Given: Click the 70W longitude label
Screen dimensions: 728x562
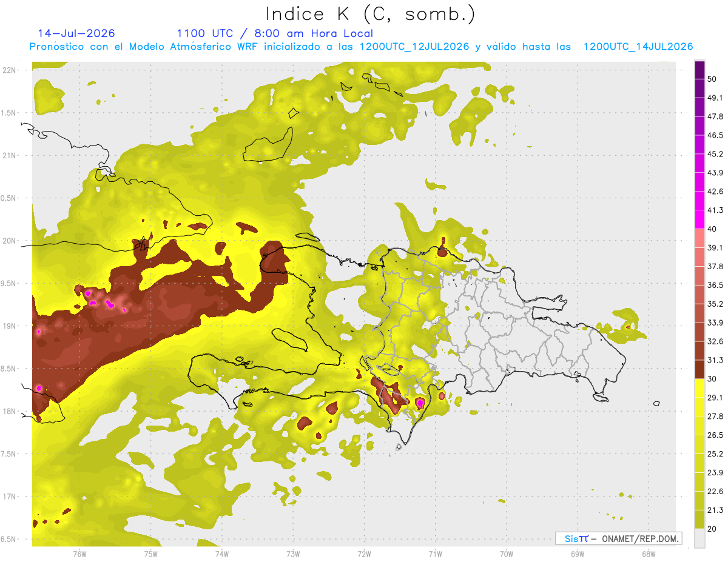Looking at the screenshot, I should pos(506,554).
